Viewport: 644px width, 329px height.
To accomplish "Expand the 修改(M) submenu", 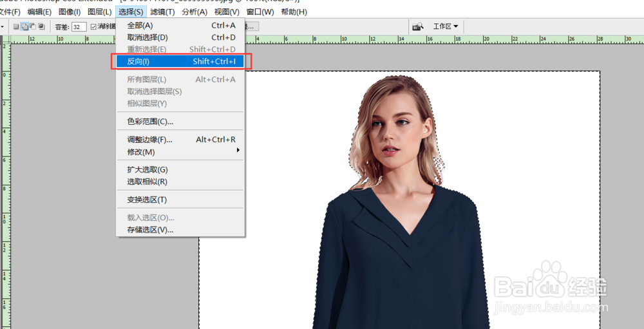I will tap(181, 152).
